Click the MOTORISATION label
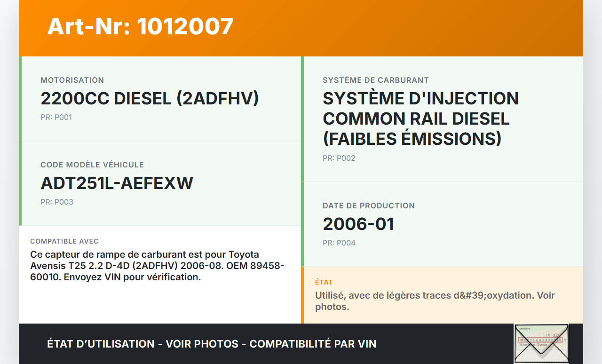The height and width of the screenshot is (364, 602). tap(72, 80)
